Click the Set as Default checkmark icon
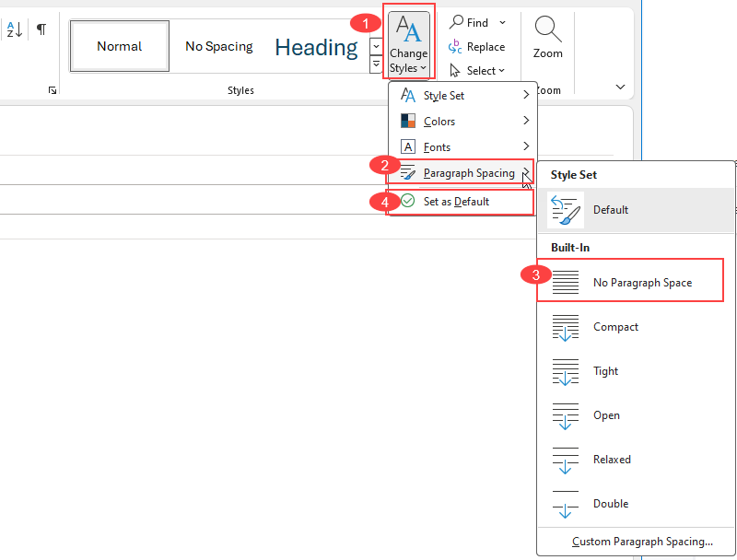 coord(407,201)
